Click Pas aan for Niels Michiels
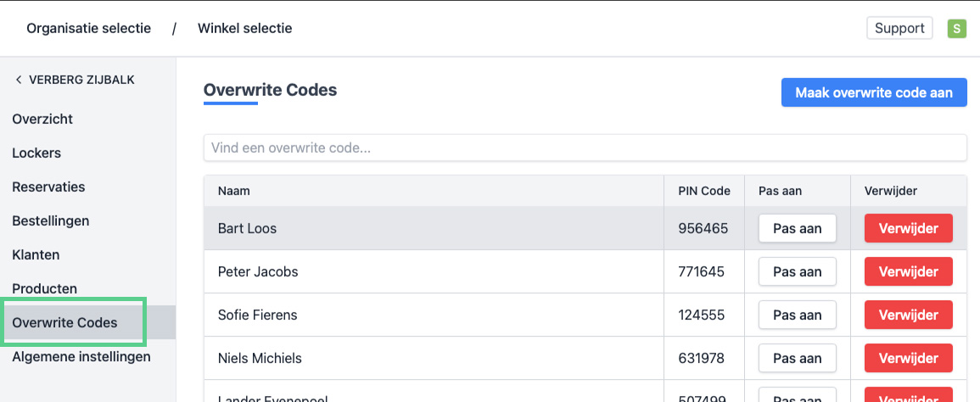Screen dimensions: 980x402 [798, 358]
